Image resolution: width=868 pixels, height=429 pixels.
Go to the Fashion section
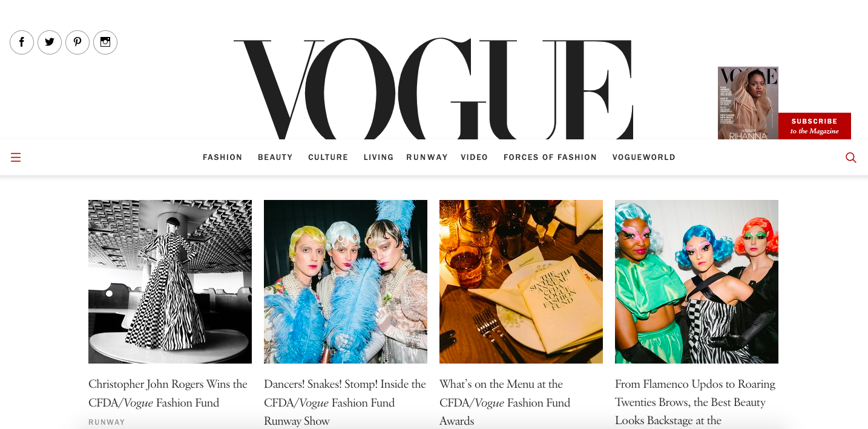click(223, 157)
